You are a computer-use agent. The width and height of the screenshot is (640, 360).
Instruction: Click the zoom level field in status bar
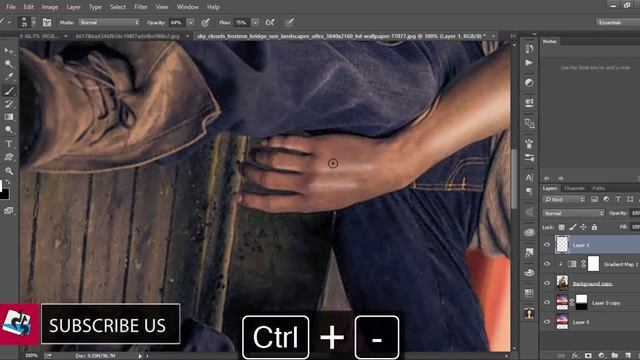point(31,356)
